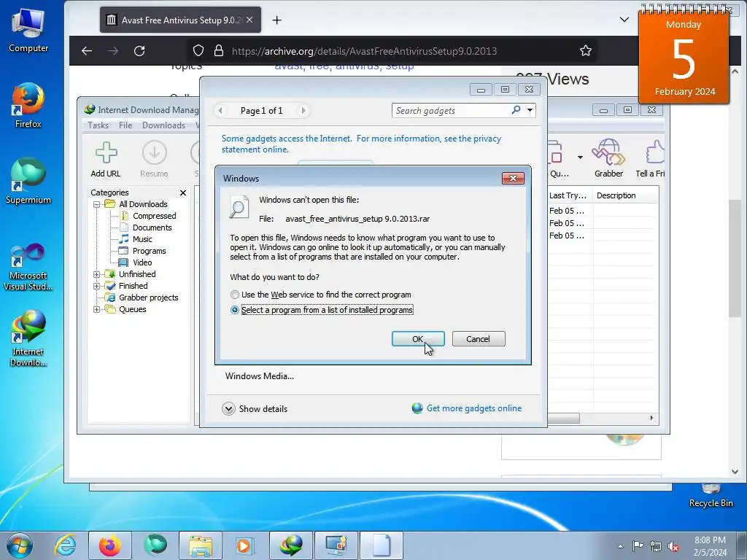The height and width of the screenshot is (560, 747).
Task: Click Microsoft Visual Studio desktop shortcut
Action: [x=28, y=267]
